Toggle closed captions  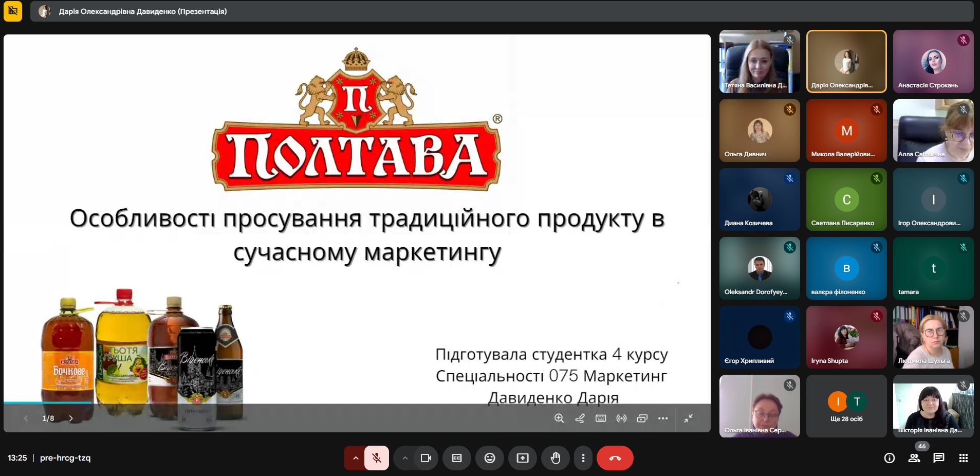click(457, 458)
